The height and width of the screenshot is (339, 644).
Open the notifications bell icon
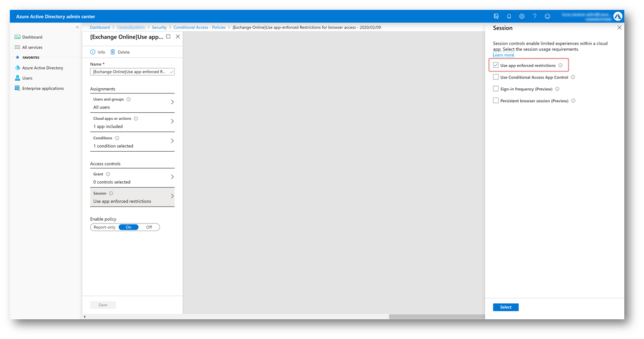click(x=509, y=16)
